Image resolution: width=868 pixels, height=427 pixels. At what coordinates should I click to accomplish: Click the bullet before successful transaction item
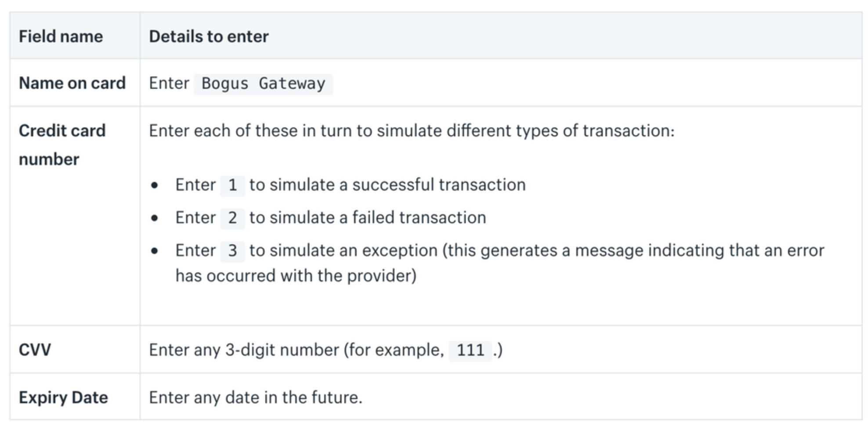coord(154,185)
